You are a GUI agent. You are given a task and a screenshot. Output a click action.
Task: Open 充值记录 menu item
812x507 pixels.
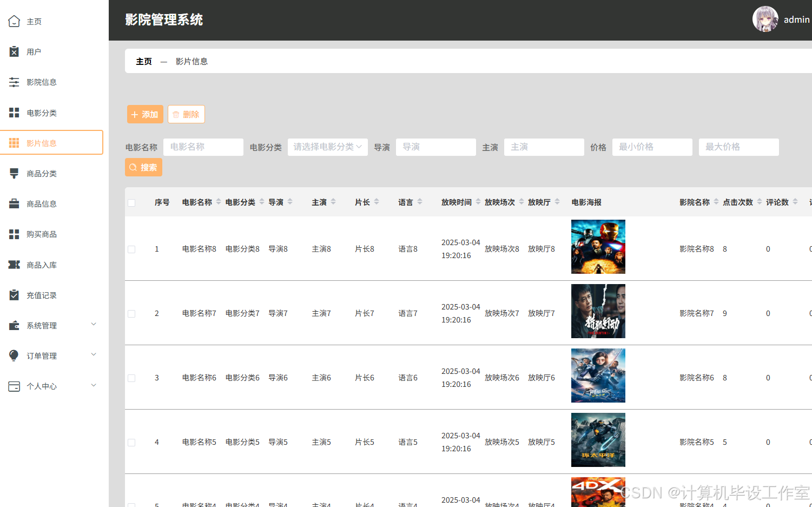coord(42,295)
